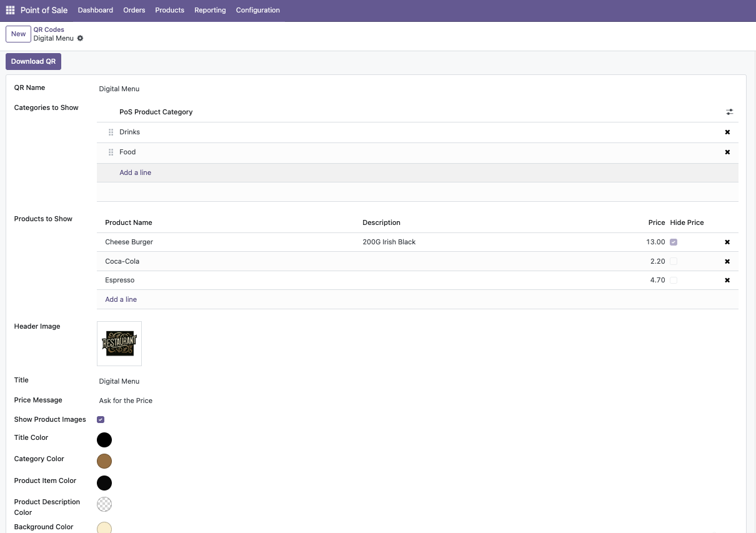Viewport: 756px width, 533px height.
Task: Open column options icon in categories table
Action: click(x=729, y=112)
